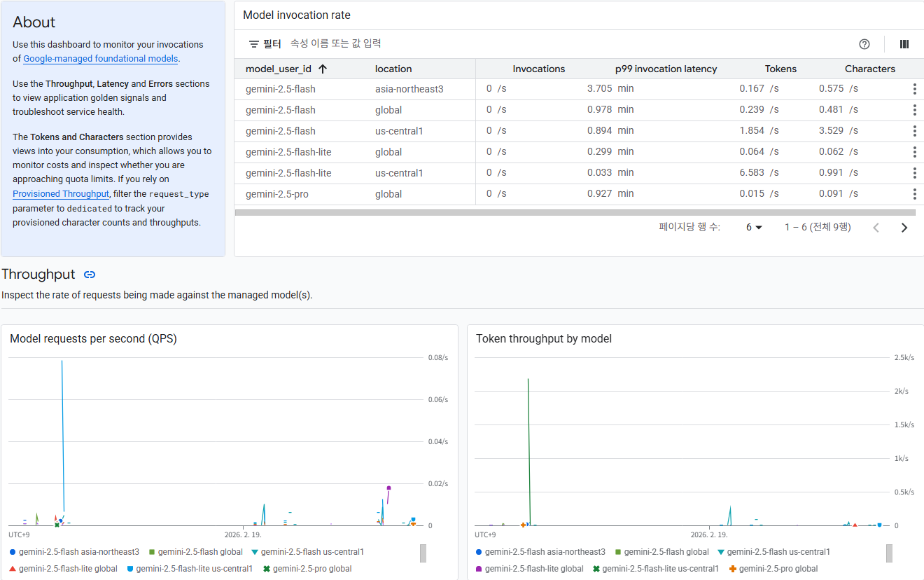Image resolution: width=924 pixels, height=580 pixels.
Task: Toggle gemini-2.5-flash-lite us-central1 in Token throughput legend
Action: [656, 569]
